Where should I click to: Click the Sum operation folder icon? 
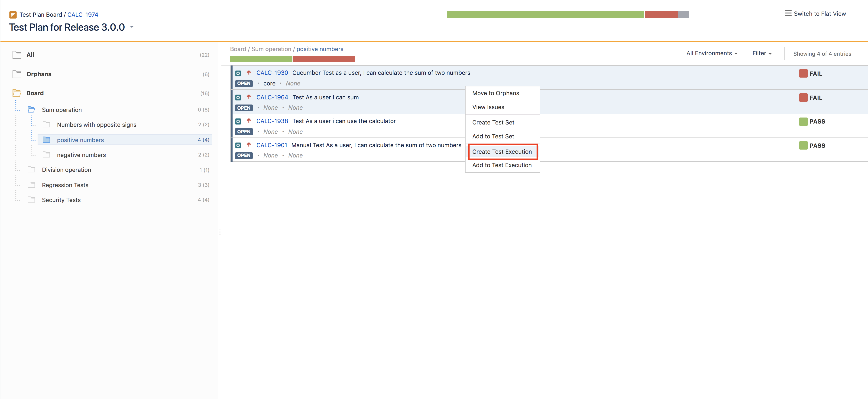(31, 110)
